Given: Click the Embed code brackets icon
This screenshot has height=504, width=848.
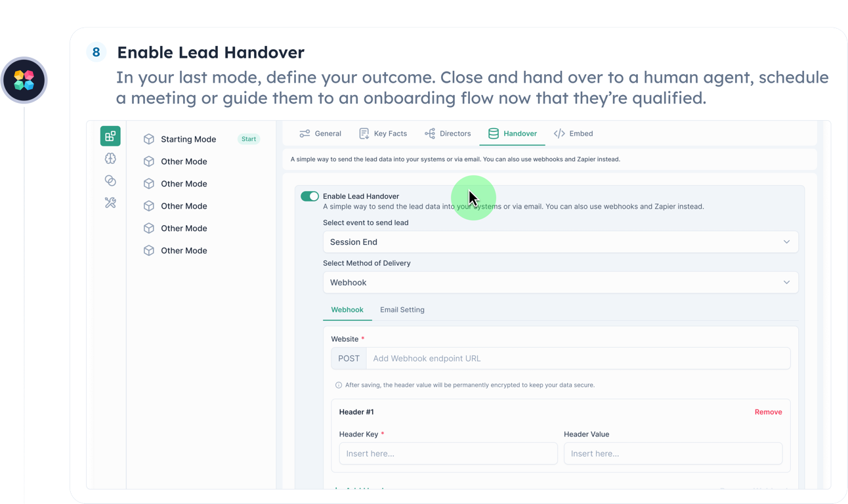Looking at the screenshot, I should click(559, 133).
